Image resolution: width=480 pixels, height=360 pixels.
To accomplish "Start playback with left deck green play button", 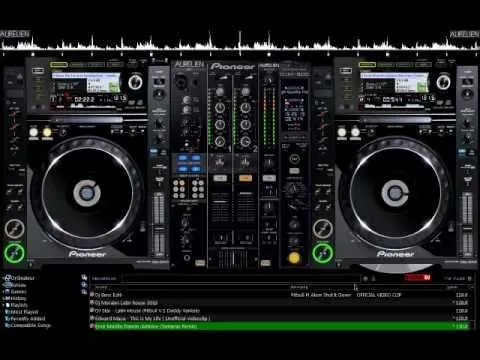I will [14, 253].
